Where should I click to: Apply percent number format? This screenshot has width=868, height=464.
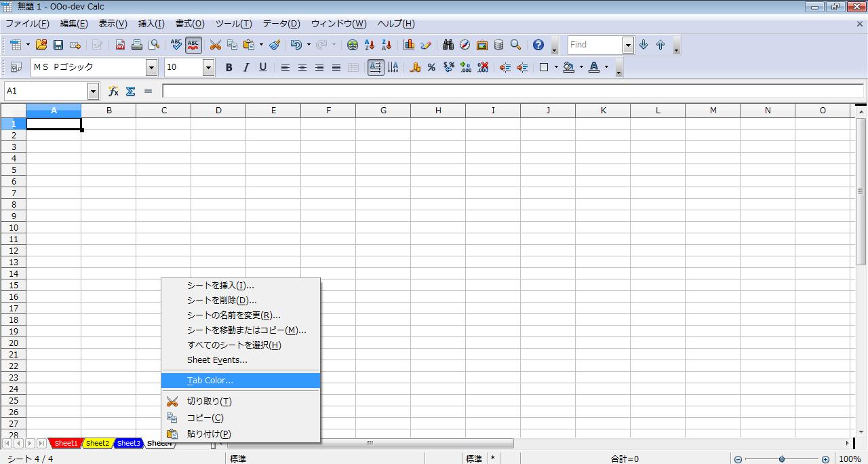click(x=431, y=67)
